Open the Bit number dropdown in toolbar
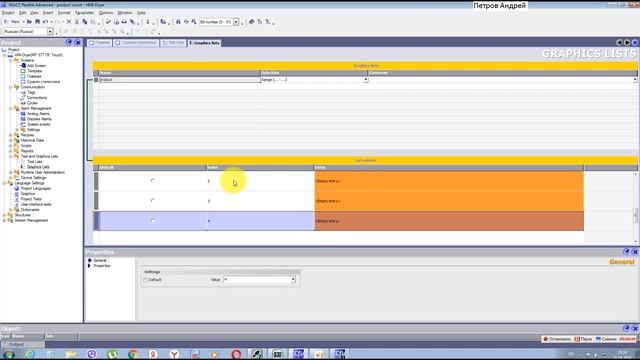This screenshot has height=360, width=640. pyautogui.click(x=236, y=22)
